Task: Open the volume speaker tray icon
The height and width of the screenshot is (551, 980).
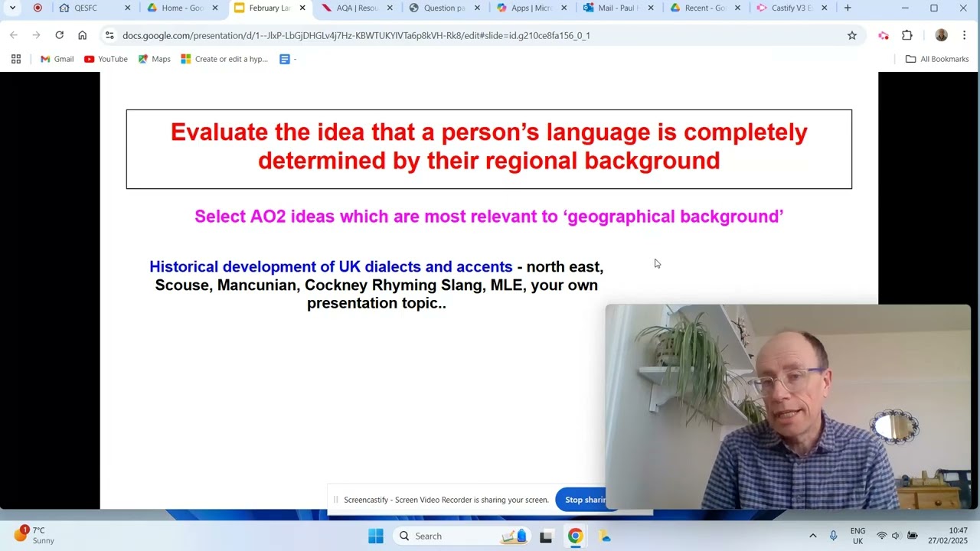Action: (896, 536)
